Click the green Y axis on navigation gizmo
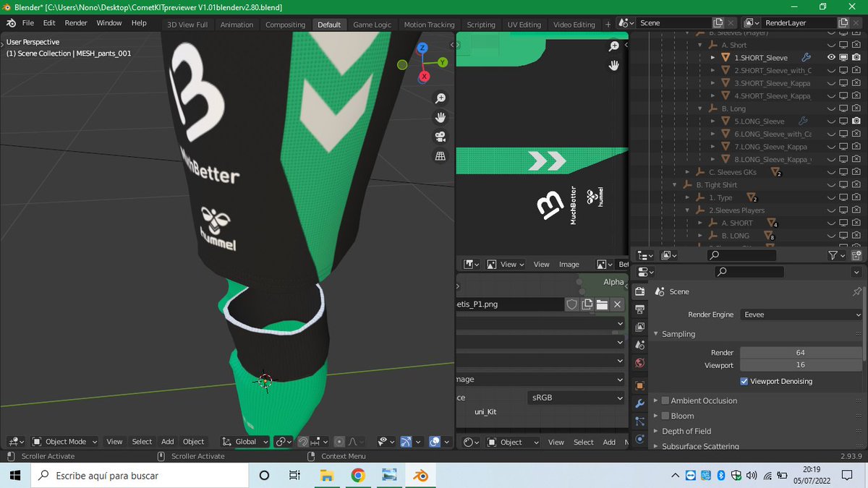Viewport: 868px width, 488px height. (x=442, y=62)
